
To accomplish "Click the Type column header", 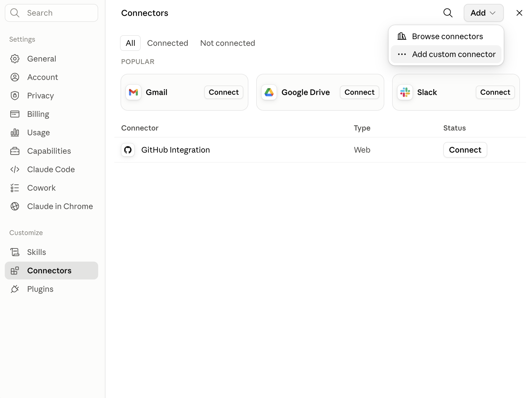I will click(362, 128).
